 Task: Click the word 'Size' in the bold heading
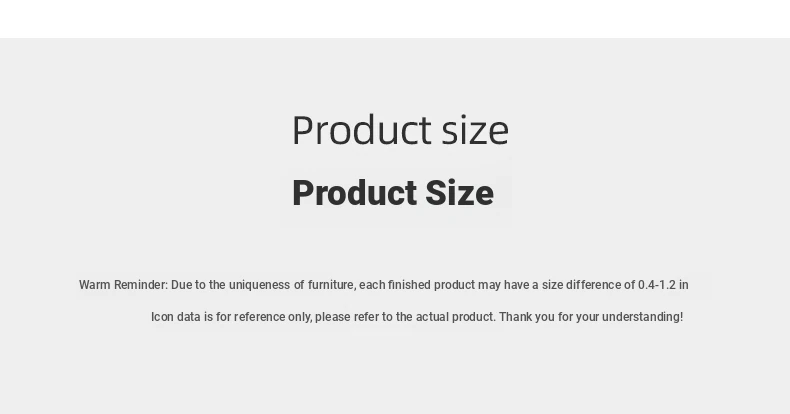(459, 193)
